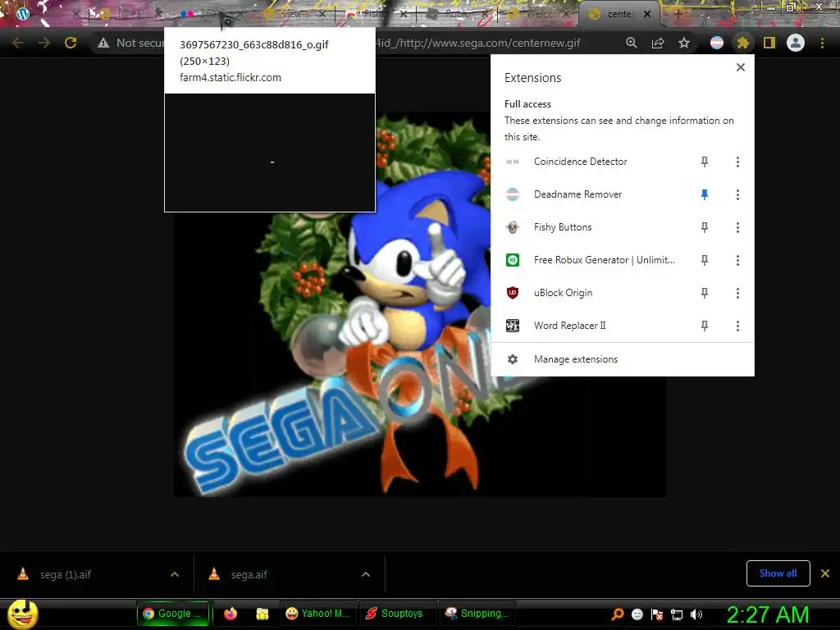Switch to Google Chrome taskbar button

(x=175, y=614)
